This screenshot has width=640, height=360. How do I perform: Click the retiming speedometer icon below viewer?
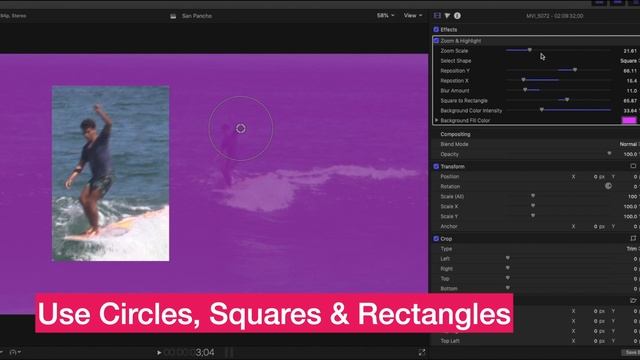(x=14, y=352)
